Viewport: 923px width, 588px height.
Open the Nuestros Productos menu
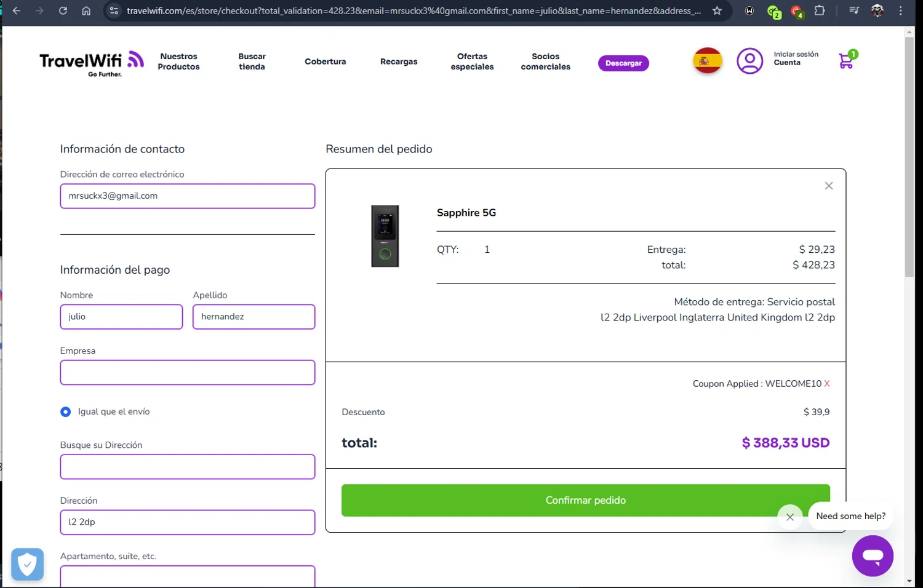178,62
